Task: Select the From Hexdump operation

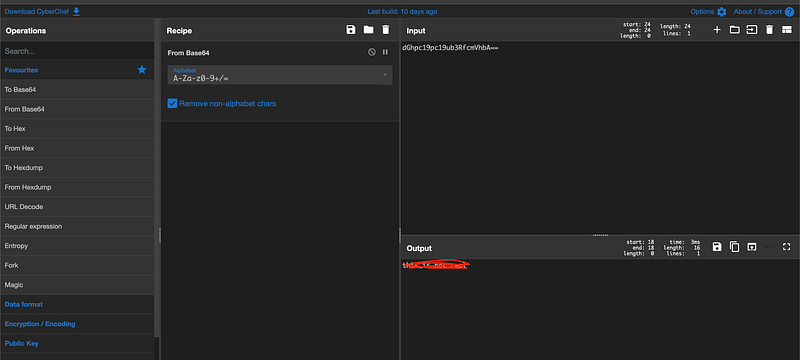Action: (77, 187)
